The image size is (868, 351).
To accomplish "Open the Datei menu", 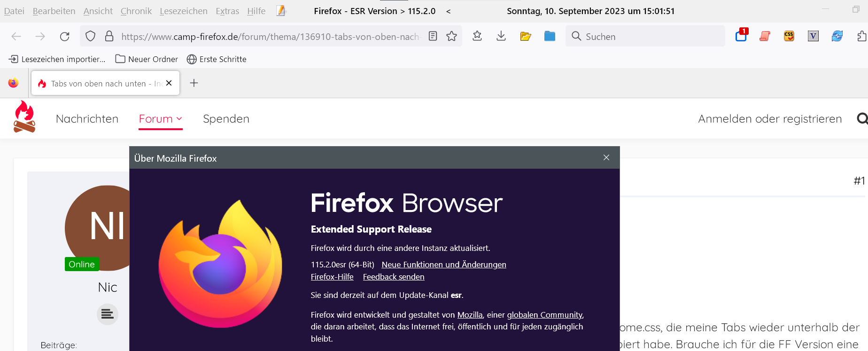I will coord(14,11).
